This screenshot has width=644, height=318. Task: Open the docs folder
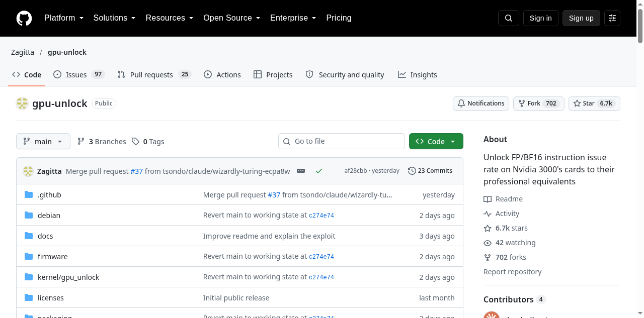[x=45, y=236]
